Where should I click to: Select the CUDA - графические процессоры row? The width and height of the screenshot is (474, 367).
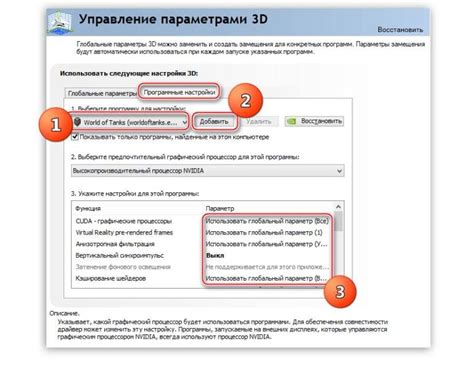tap(203, 221)
